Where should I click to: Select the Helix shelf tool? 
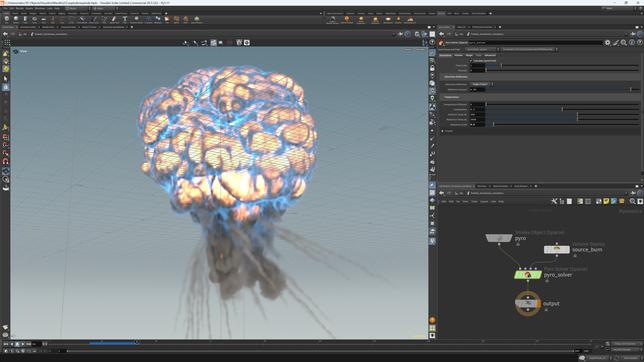point(185,20)
